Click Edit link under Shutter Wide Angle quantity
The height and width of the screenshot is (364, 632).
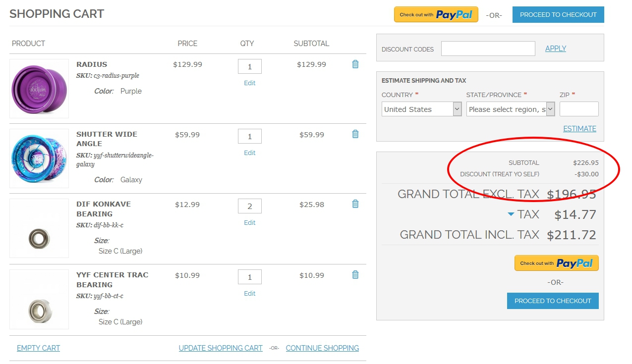click(x=250, y=153)
